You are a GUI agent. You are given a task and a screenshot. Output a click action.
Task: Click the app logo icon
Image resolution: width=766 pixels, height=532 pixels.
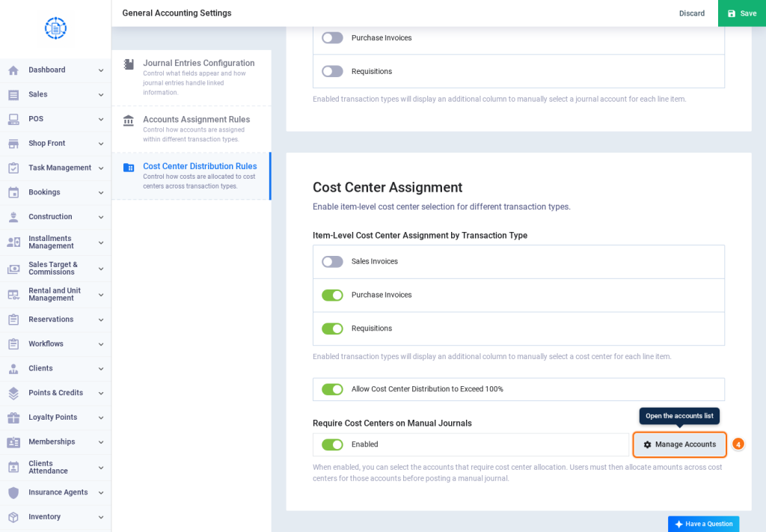tap(55, 28)
